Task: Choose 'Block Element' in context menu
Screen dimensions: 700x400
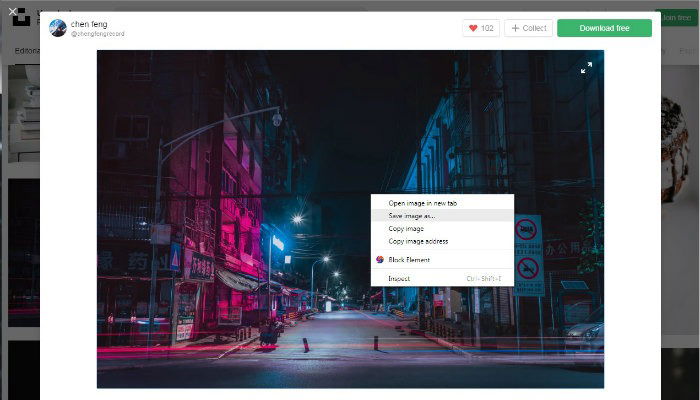Action: 442,260
